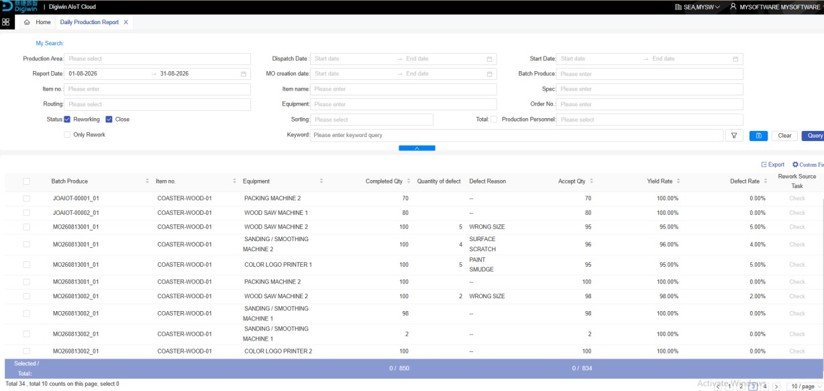Open calendar icon in Start Date field
Viewport: 824px width, 391px height.
[735, 59]
